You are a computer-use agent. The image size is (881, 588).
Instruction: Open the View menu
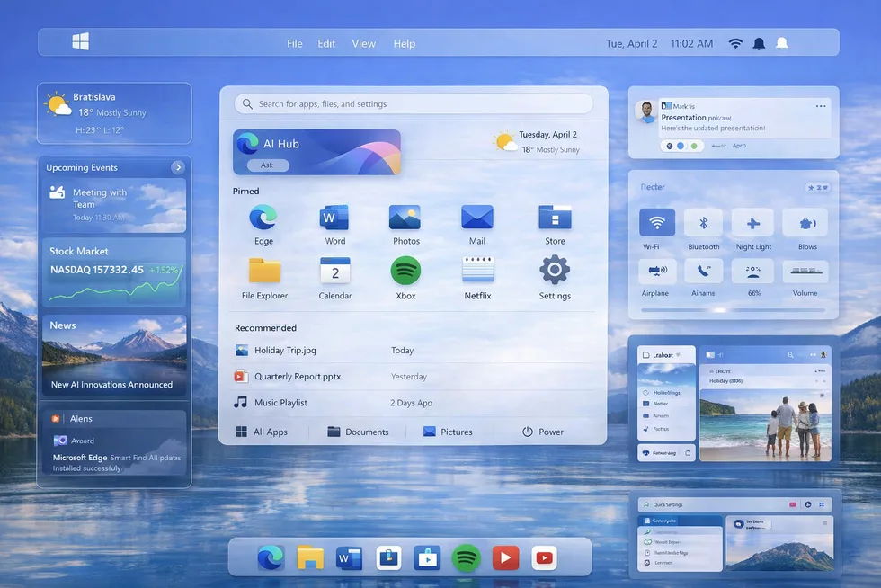pos(363,42)
